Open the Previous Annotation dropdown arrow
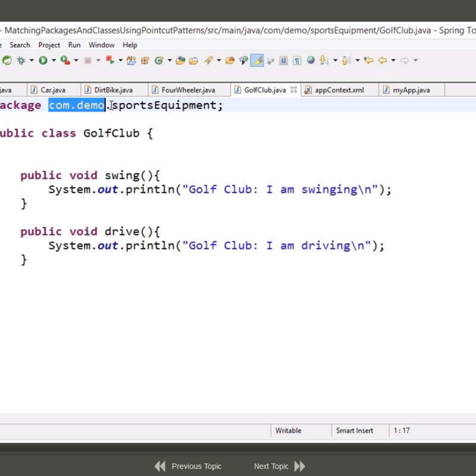Image resolution: width=476 pixels, height=476 pixels. [358, 61]
